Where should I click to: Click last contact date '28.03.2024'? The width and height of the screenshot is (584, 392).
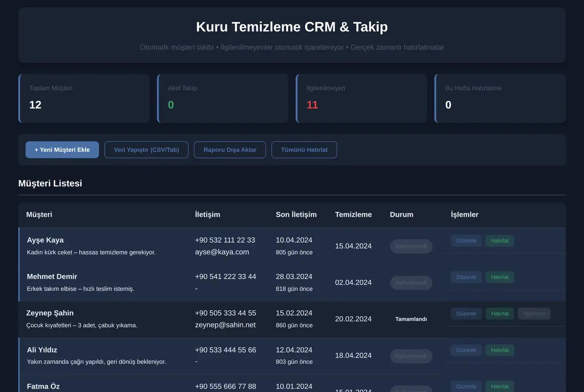point(294,276)
